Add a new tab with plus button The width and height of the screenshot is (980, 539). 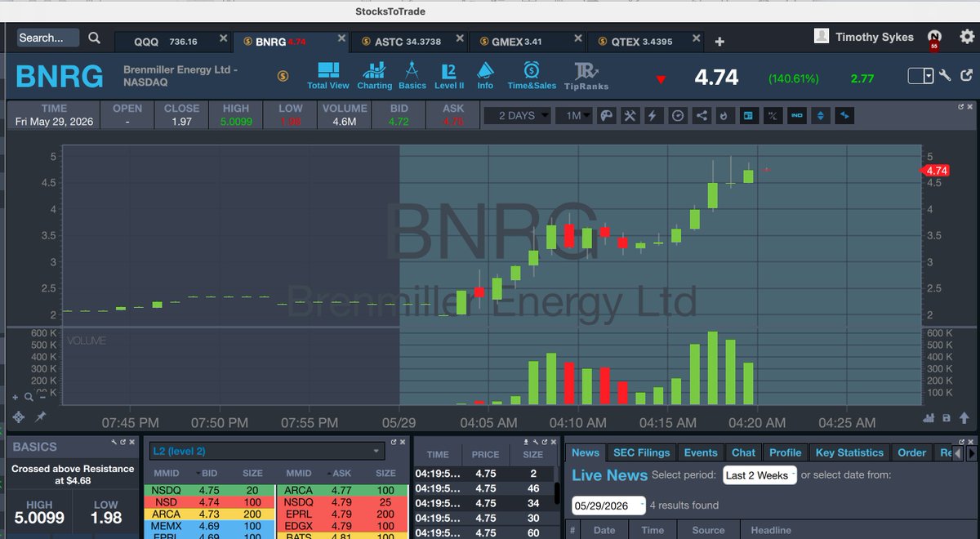(719, 42)
